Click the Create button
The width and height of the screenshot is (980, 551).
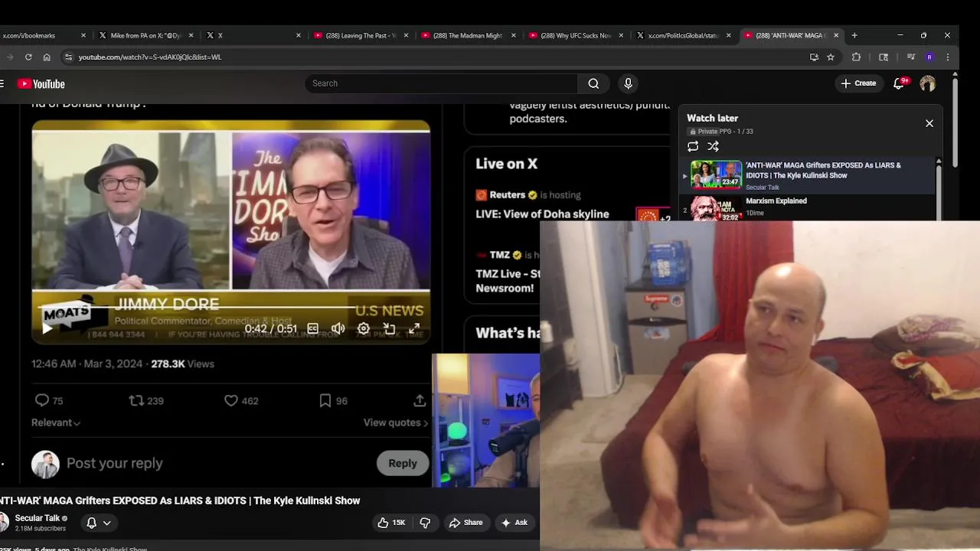pyautogui.click(x=858, y=83)
